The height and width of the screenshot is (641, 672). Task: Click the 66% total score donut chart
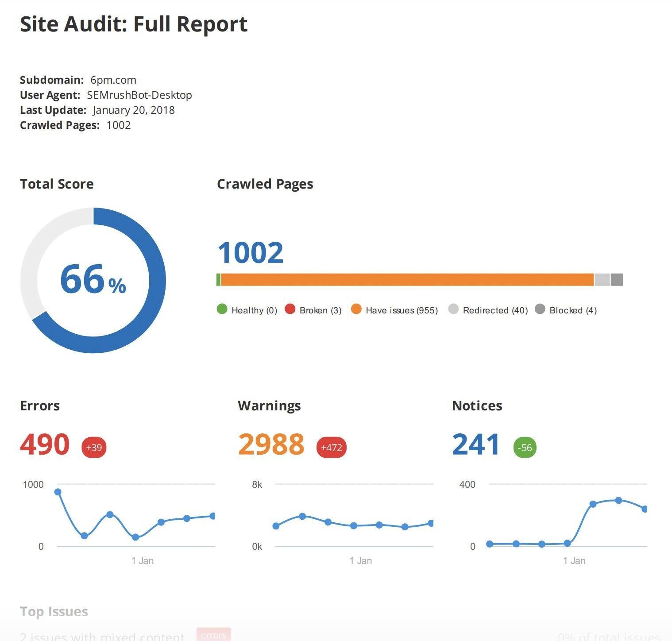[93, 280]
